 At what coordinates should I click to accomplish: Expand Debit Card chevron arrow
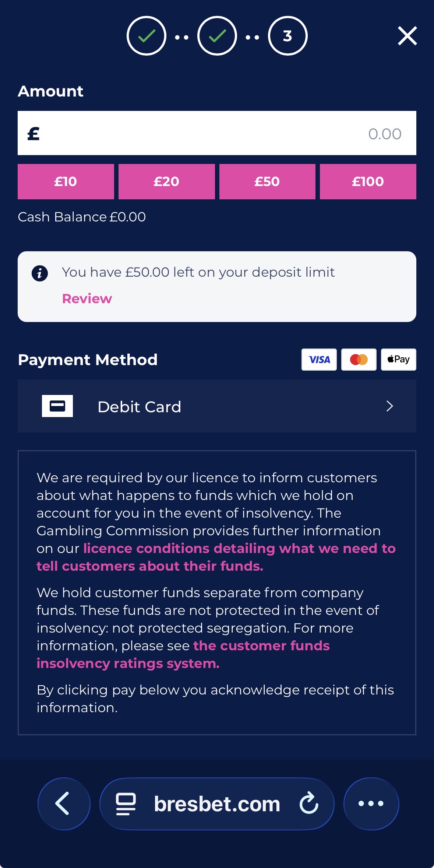click(x=390, y=406)
